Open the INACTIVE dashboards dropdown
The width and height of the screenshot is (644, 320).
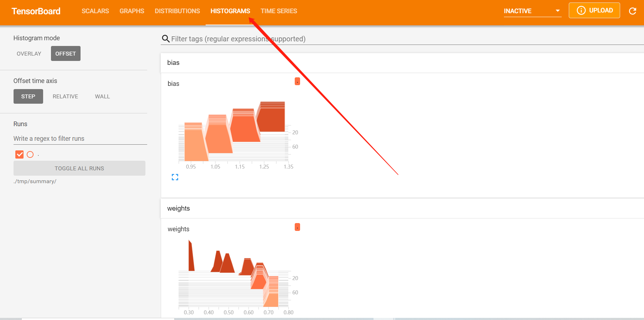coord(532,11)
